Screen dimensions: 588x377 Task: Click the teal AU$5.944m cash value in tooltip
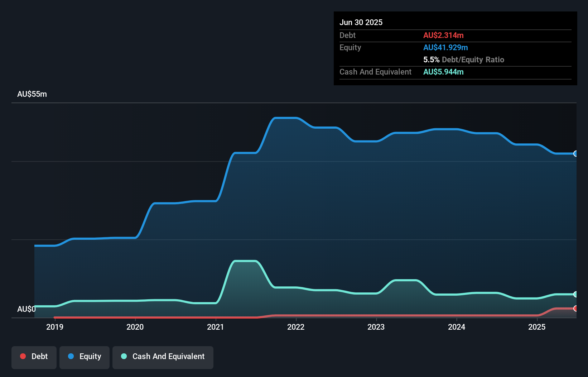click(443, 72)
